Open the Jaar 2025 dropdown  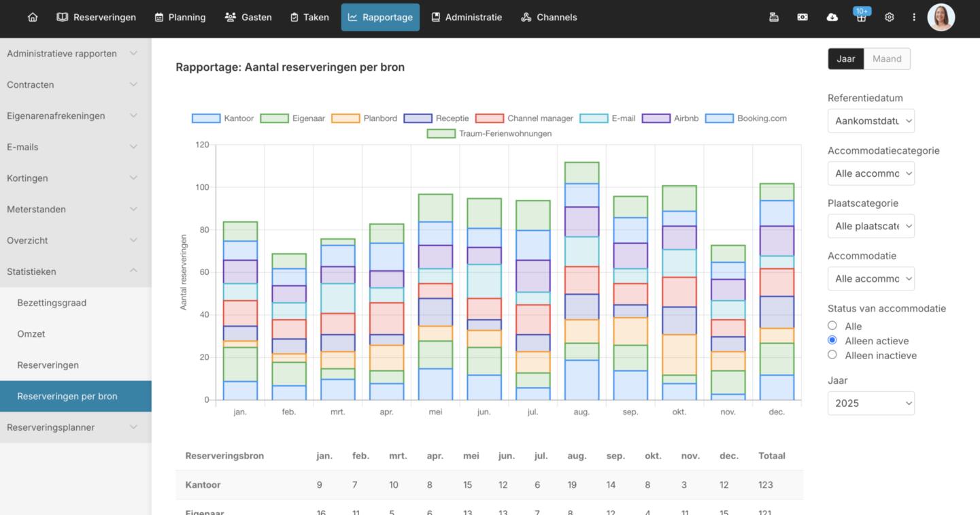(x=871, y=403)
